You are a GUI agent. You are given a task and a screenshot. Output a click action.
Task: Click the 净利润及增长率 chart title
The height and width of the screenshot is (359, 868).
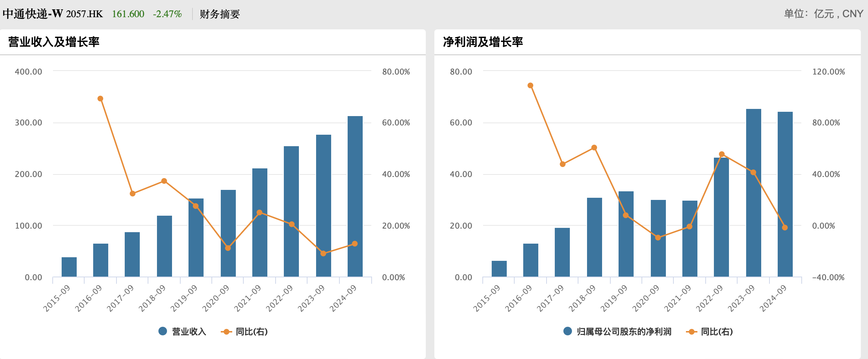point(483,42)
